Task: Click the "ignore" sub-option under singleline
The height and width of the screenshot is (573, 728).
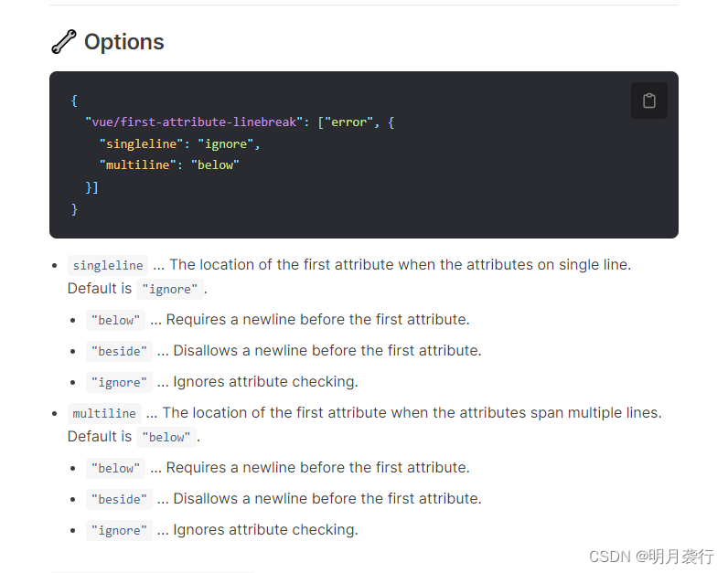Action: coord(119,382)
